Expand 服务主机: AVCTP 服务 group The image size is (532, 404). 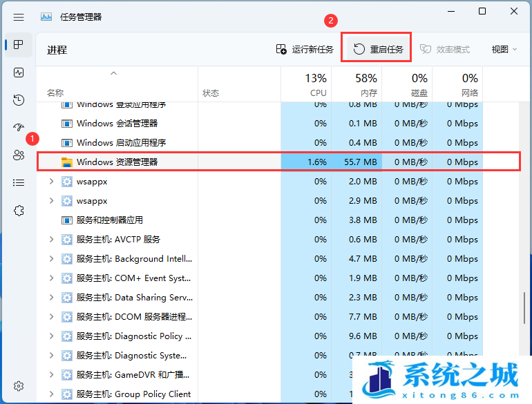click(51, 240)
